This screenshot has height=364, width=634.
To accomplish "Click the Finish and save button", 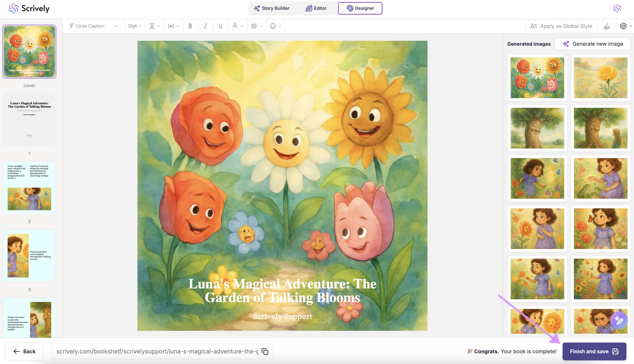I will 594,351.
